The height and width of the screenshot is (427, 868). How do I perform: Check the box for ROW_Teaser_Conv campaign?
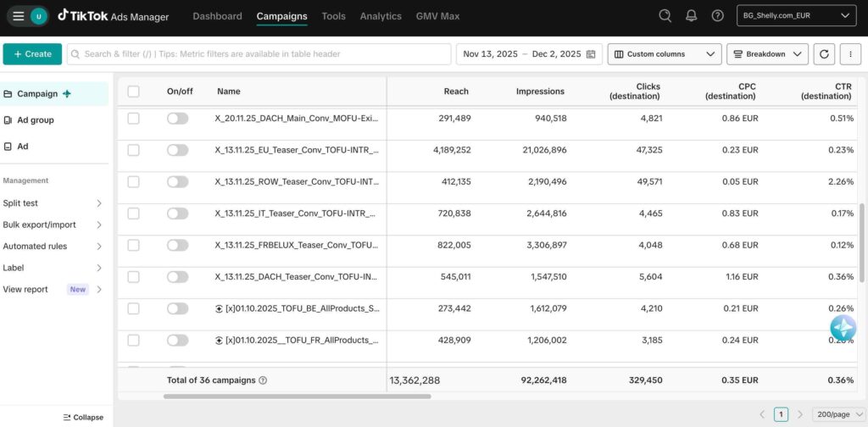[x=133, y=181]
